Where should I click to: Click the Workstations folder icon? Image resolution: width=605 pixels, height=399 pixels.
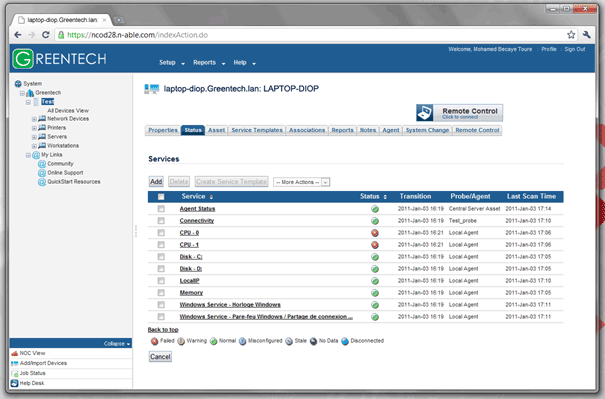[x=42, y=145]
